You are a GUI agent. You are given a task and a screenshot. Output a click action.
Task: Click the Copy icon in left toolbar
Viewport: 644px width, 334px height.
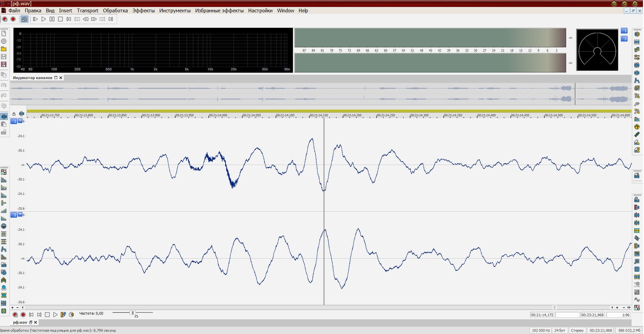[x=4, y=75]
